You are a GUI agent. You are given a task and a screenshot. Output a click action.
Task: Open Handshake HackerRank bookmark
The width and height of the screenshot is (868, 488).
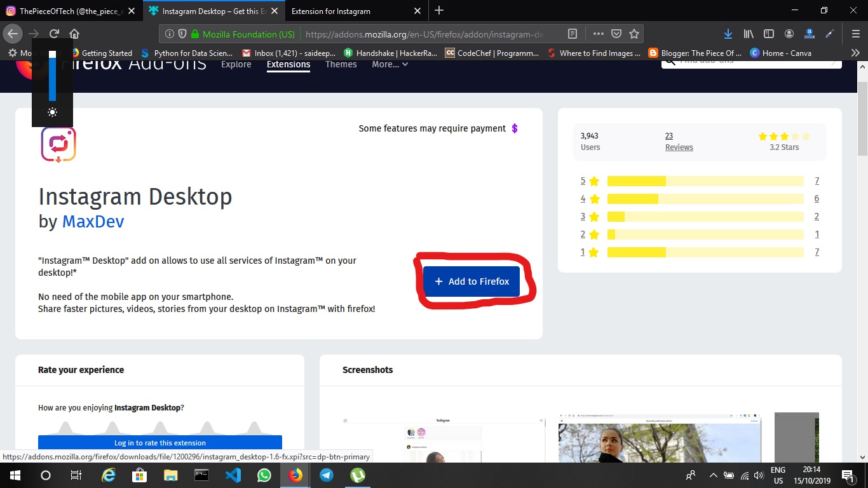point(391,53)
